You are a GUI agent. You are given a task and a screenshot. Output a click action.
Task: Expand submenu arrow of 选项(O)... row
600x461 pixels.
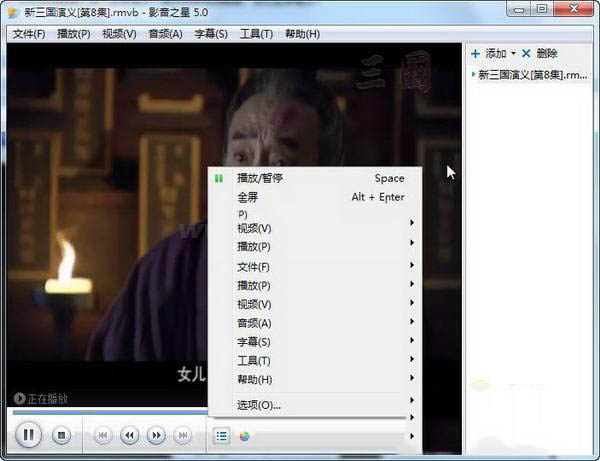412,400
